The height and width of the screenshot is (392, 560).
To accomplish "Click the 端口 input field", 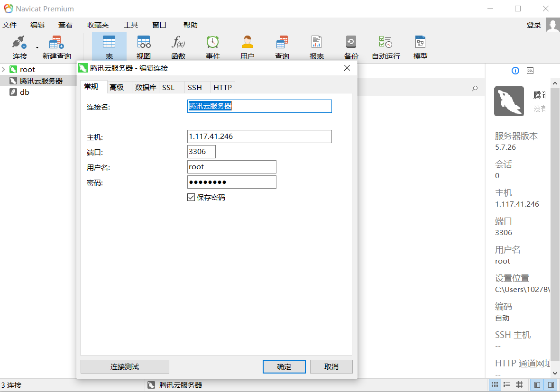I will [x=202, y=151].
